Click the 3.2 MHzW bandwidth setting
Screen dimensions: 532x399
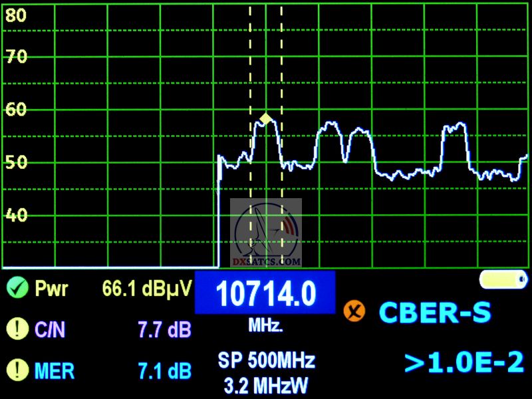pos(266,384)
